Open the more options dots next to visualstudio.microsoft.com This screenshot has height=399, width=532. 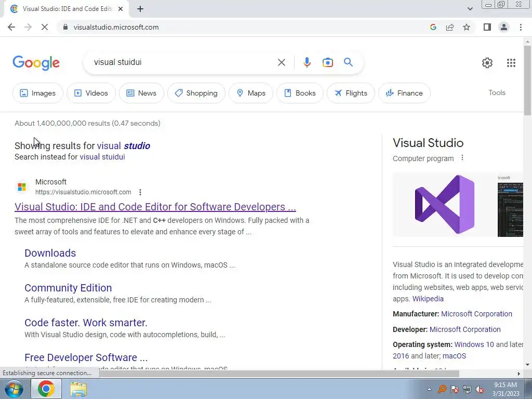[x=140, y=192]
